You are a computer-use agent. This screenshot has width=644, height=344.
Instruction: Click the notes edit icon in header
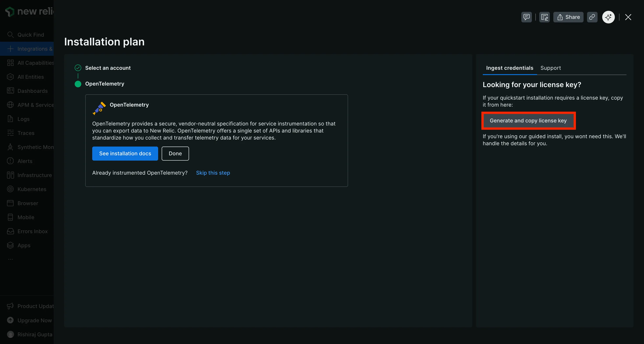[x=544, y=17]
